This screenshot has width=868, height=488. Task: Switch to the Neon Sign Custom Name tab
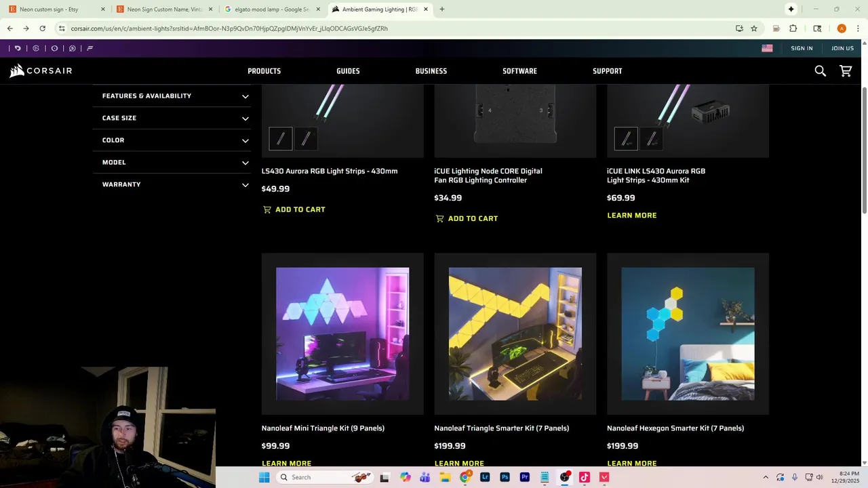pos(164,9)
